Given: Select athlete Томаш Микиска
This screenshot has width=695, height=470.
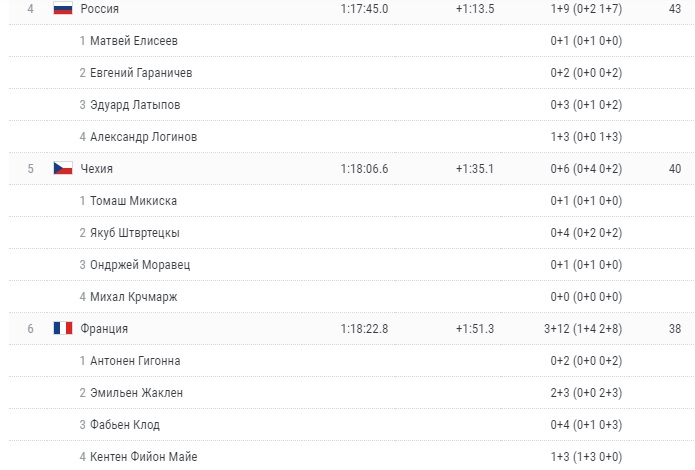Looking at the screenshot, I should [134, 201].
